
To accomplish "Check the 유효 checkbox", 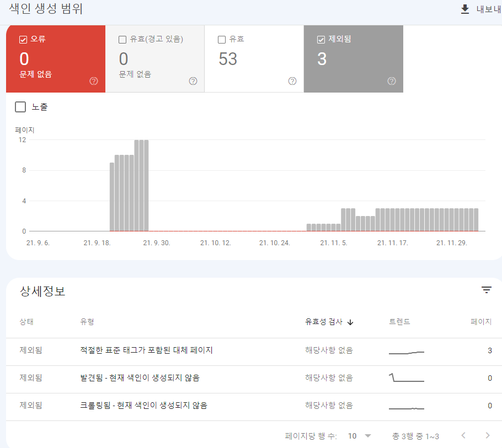I will coord(222,40).
